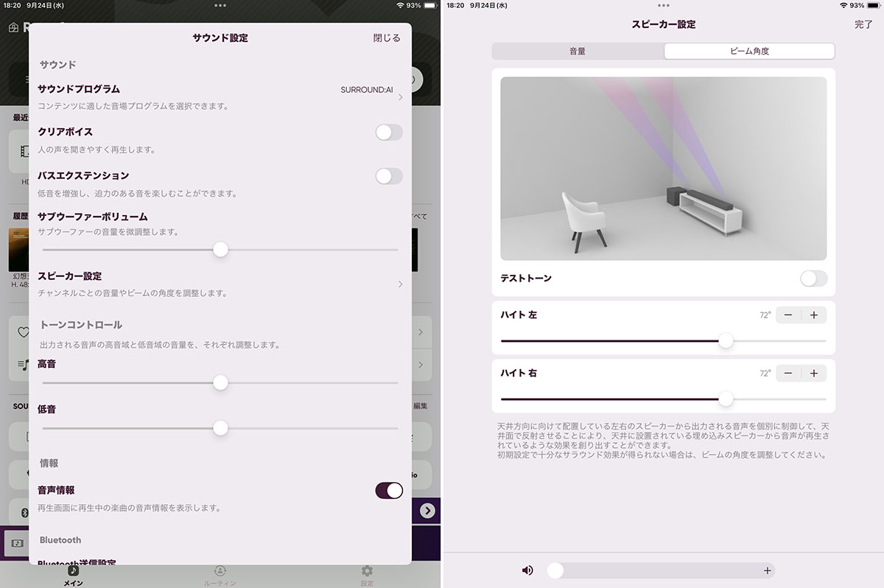The width and height of the screenshot is (884, 588).
Task: Tap 完了 to finish speaker setup
Action: tap(862, 24)
